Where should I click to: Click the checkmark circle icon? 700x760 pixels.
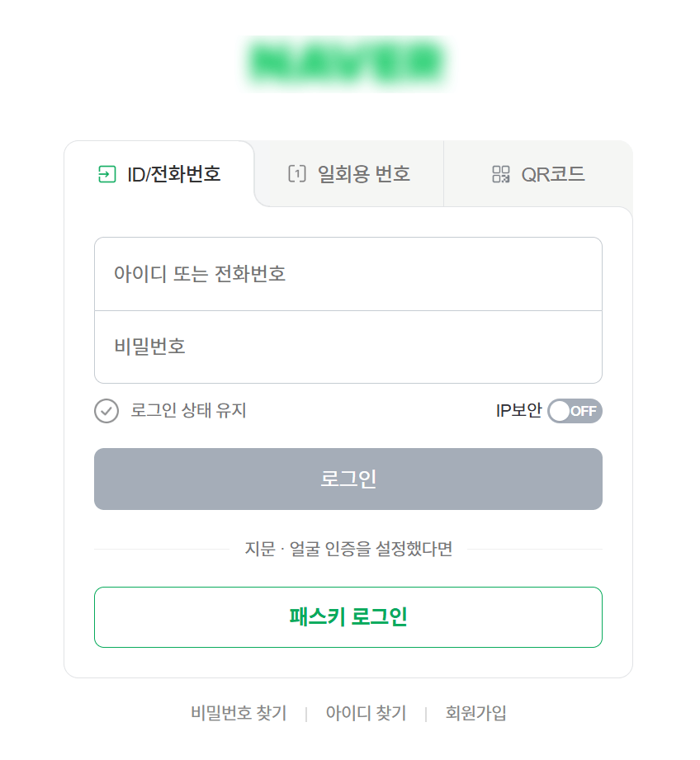point(106,411)
